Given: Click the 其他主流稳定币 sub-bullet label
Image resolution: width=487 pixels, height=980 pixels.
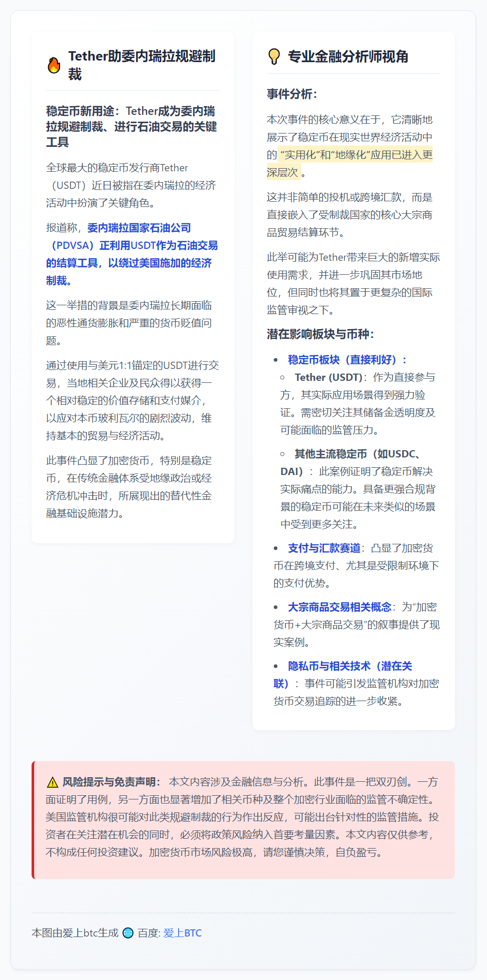Looking at the screenshot, I should (x=352, y=463).
